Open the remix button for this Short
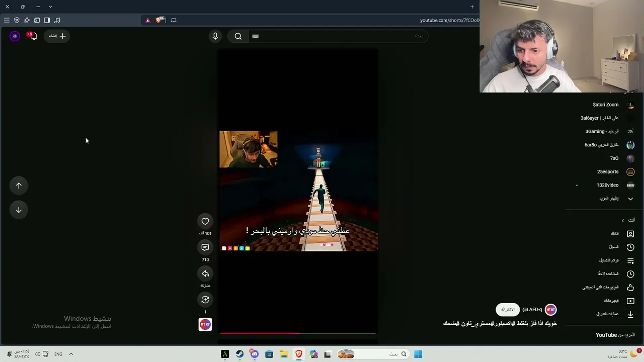This screenshot has height=362, width=644. coord(205,300)
